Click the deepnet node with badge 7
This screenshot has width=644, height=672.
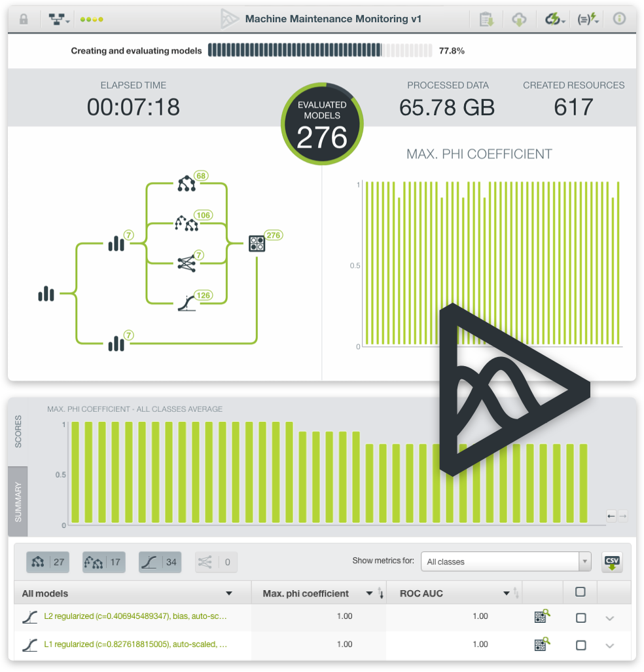[x=187, y=263]
